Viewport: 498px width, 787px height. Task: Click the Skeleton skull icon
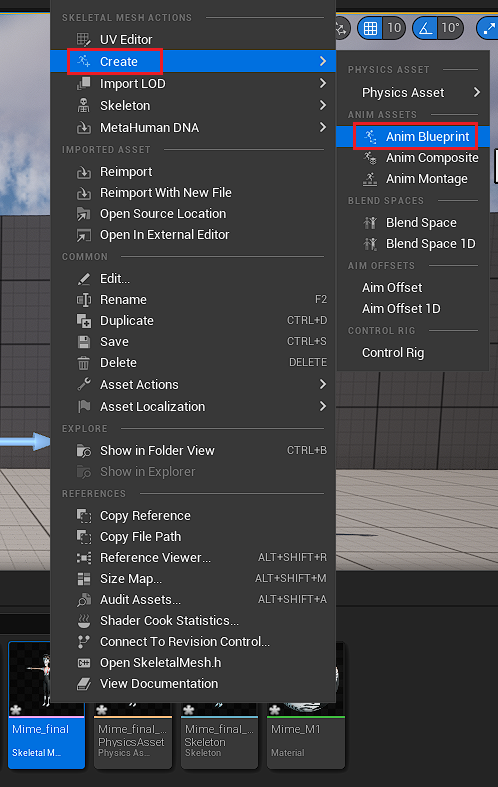tap(83, 105)
